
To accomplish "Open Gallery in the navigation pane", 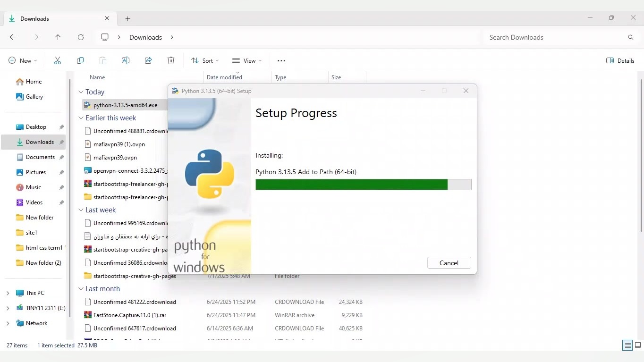I will pos(29,97).
